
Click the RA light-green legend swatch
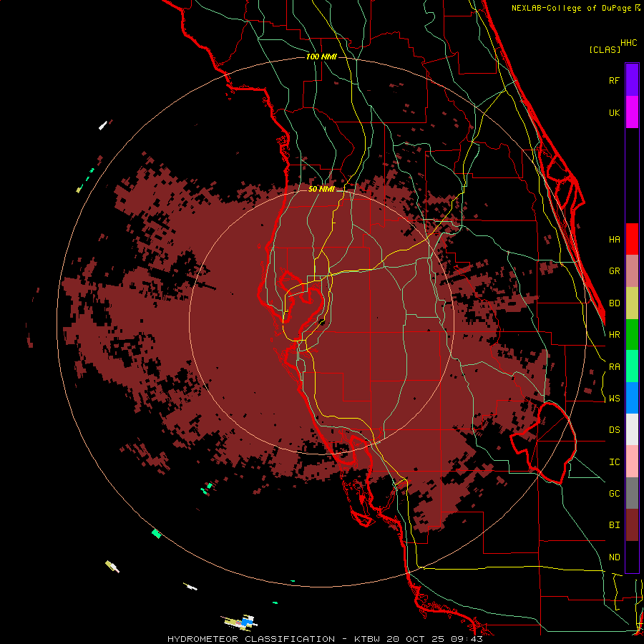point(632,366)
